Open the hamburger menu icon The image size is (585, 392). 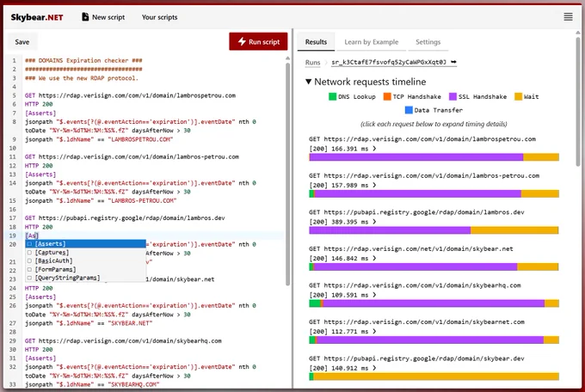click(568, 17)
